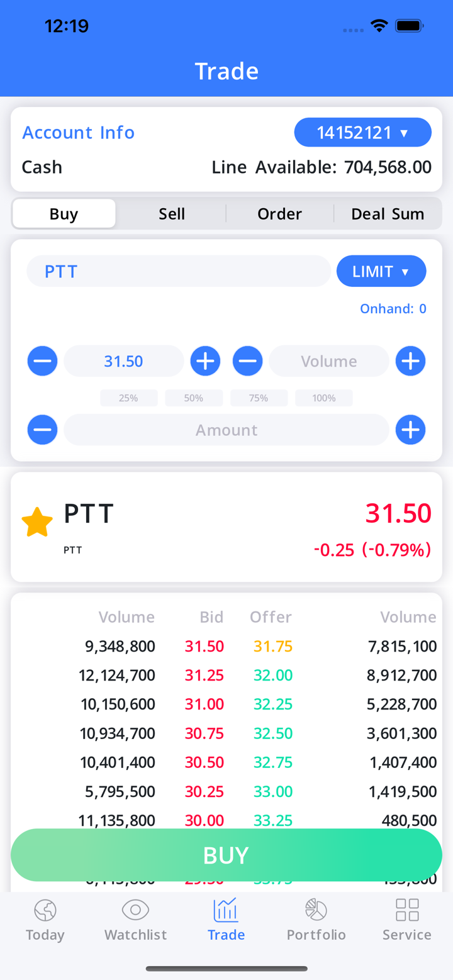The width and height of the screenshot is (453, 980).
Task: Select the 50% volume shortcut
Action: pyautogui.click(x=194, y=398)
